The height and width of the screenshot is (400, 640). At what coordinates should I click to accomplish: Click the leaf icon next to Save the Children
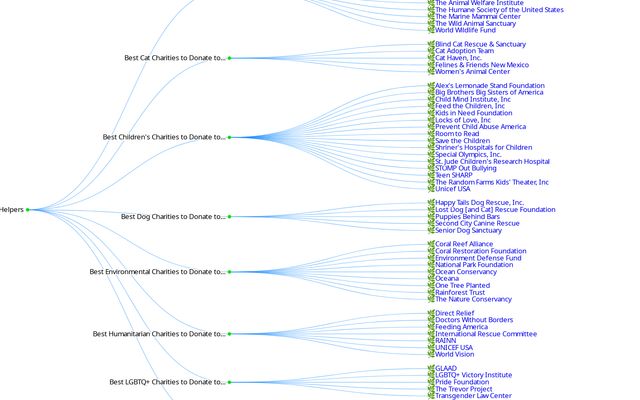[x=431, y=140]
